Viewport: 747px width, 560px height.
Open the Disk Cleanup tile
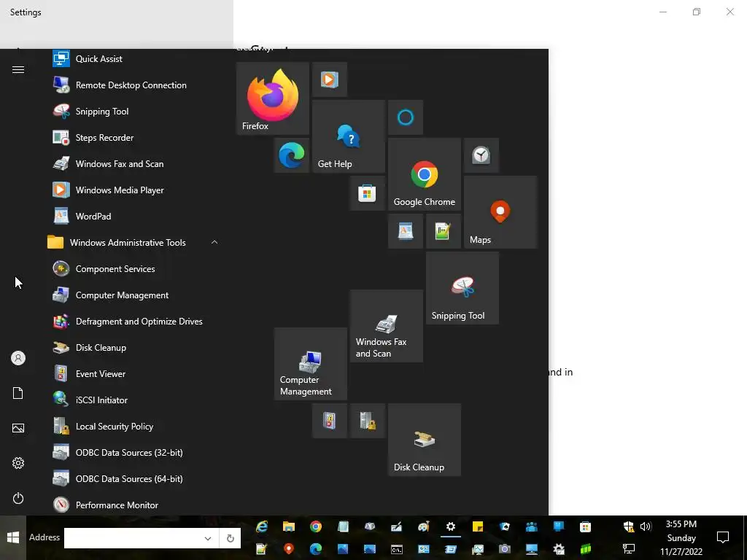[424, 440]
